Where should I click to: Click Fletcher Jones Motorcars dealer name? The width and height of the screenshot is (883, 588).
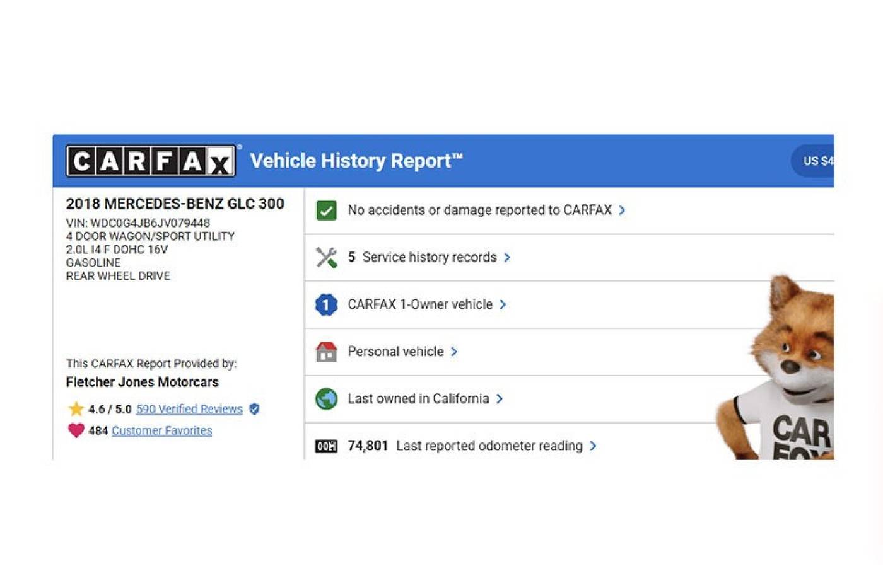pos(143,382)
